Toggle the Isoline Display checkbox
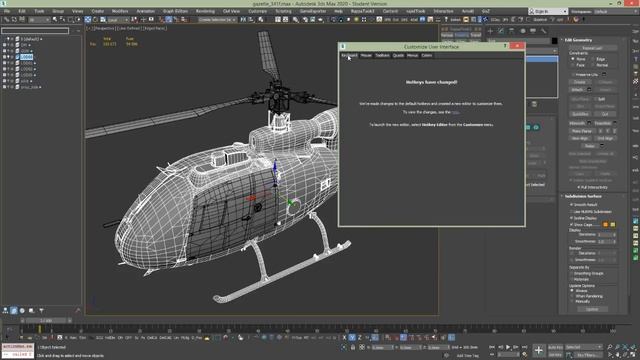The image size is (640, 360). (x=571, y=218)
